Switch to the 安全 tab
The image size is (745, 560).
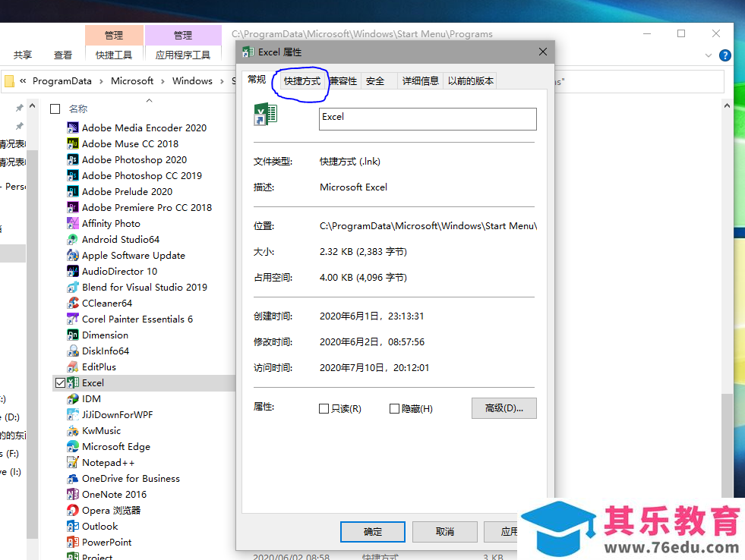coord(375,81)
